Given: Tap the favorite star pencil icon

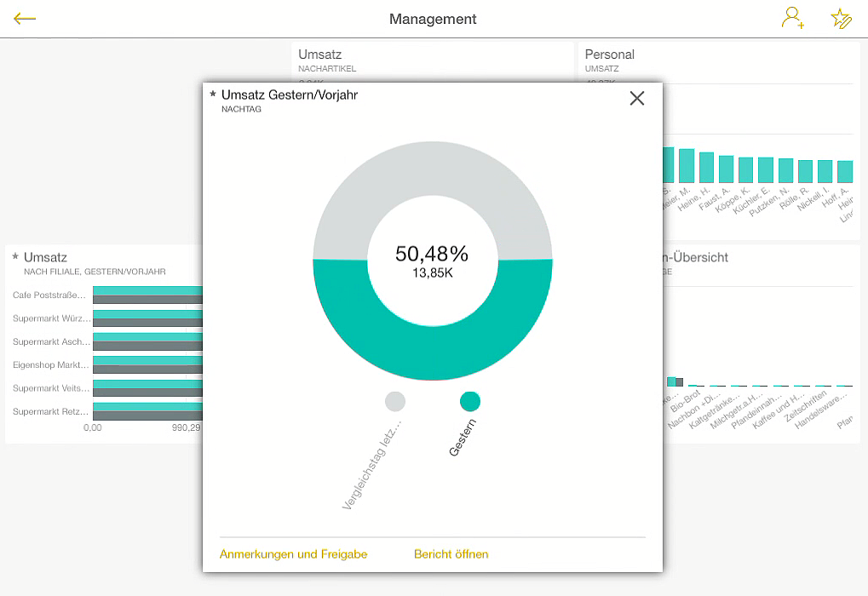Looking at the screenshot, I should 841,19.
